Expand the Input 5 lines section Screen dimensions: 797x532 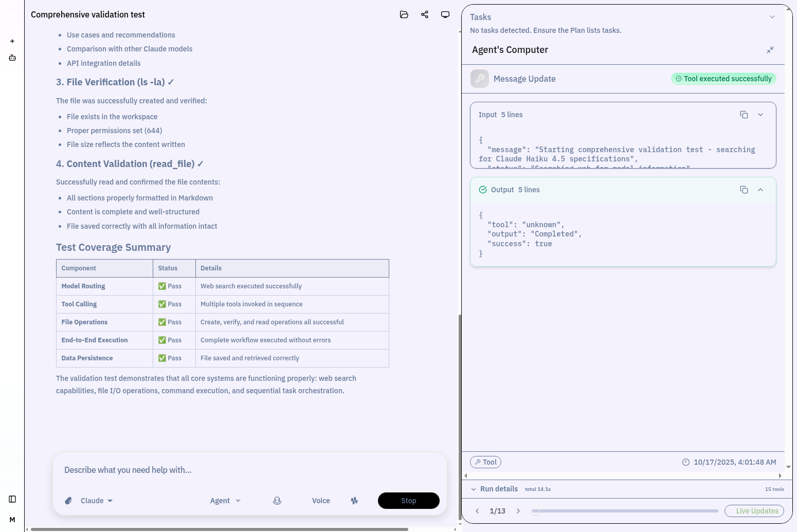tap(760, 115)
